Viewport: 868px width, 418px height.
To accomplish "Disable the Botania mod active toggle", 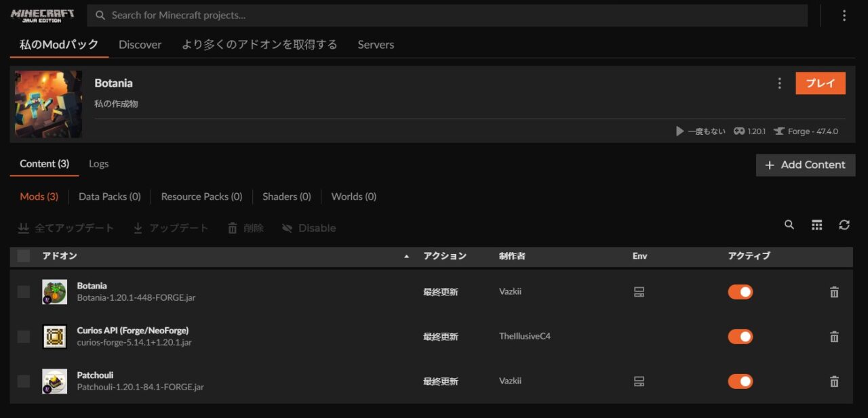I will point(741,292).
